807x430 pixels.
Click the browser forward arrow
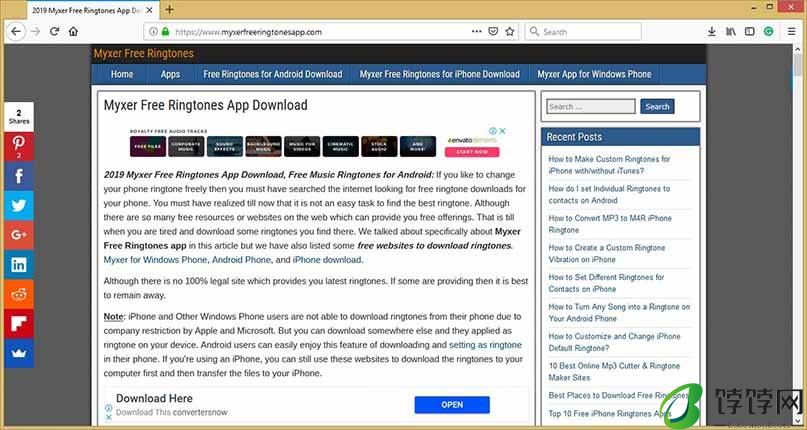point(35,31)
